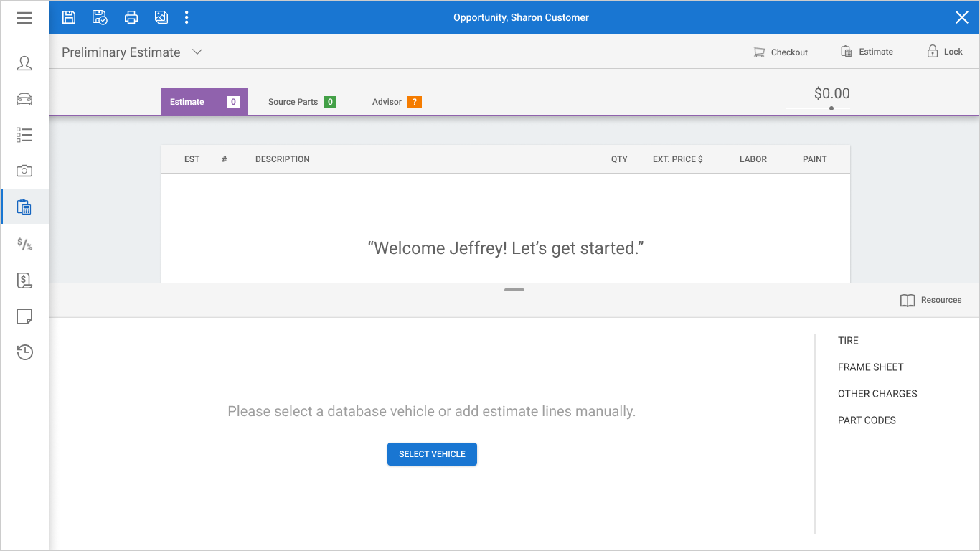Click the $0.00 total slider handle

tap(831, 108)
